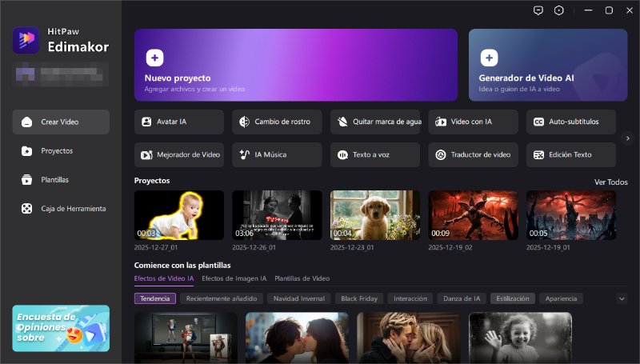Launch the Cambio de rostro tool
This screenshot has height=364, width=640.
(277, 122)
